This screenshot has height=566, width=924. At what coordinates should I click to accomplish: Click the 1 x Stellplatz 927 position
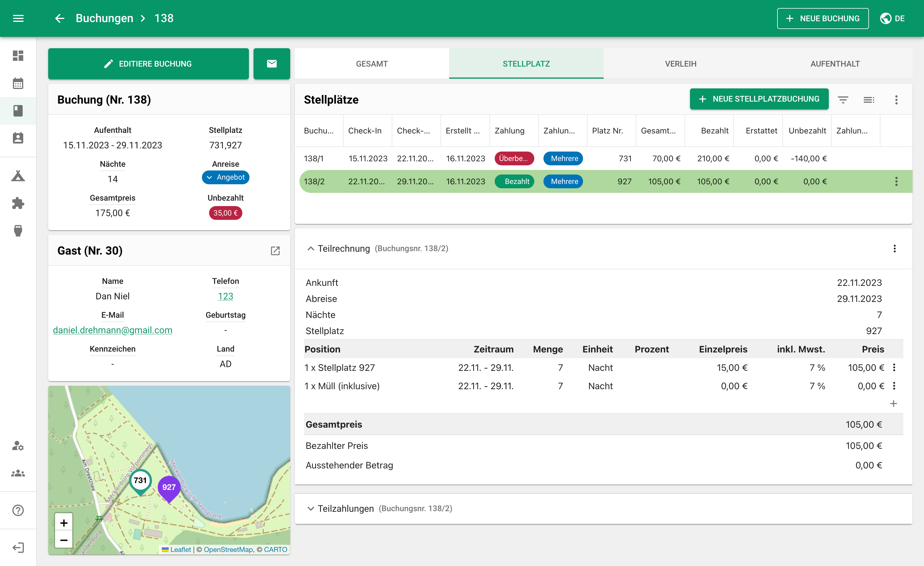click(339, 367)
